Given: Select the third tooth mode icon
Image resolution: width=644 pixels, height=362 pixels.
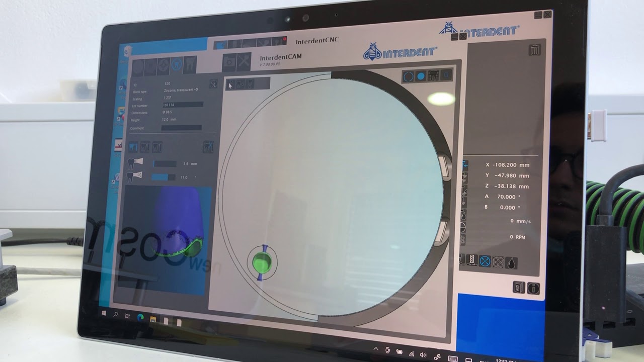Looking at the screenshot, I should click(x=157, y=147).
